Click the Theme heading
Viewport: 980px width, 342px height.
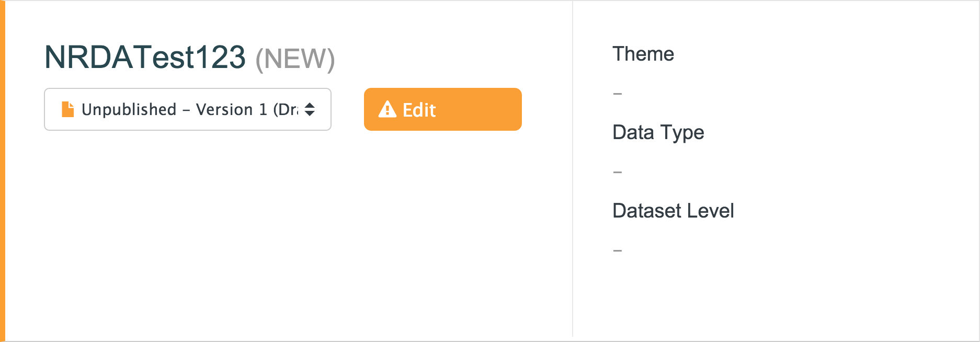[x=643, y=54]
